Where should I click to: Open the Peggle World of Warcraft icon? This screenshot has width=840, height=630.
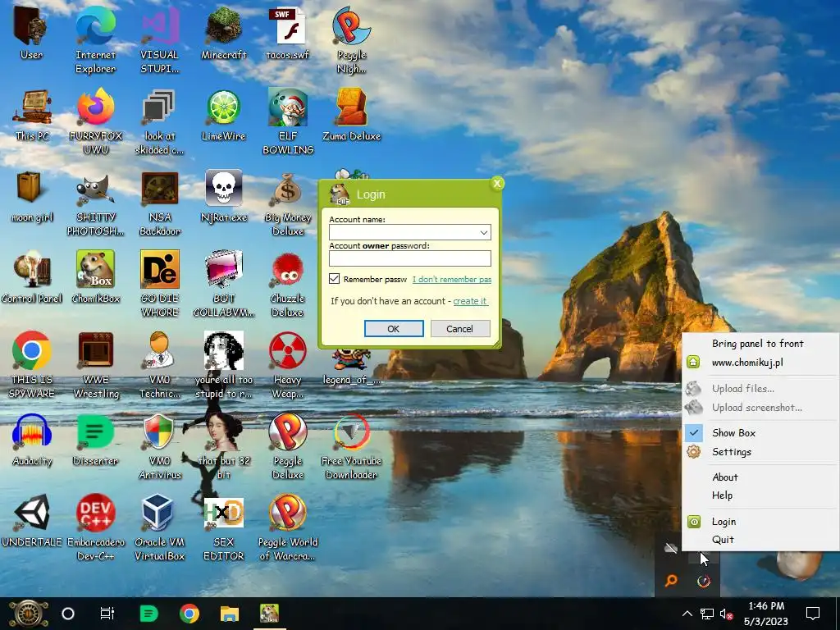point(288,513)
